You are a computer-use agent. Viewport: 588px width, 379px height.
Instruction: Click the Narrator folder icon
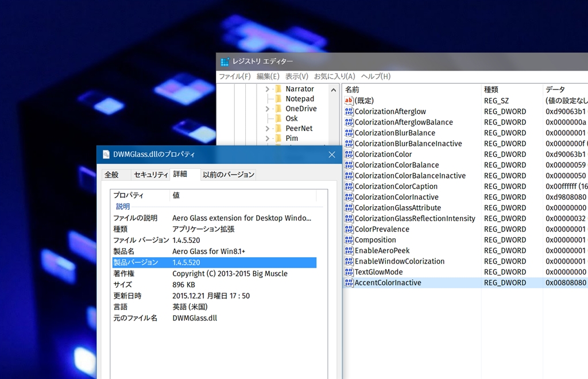[x=278, y=89]
